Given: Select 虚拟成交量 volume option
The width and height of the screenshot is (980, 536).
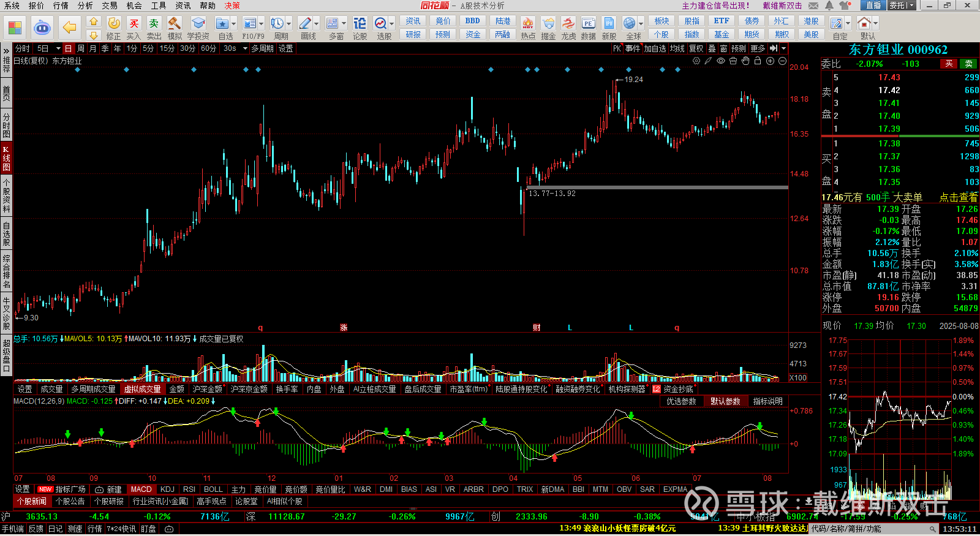Looking at the screenshot, I should pyautogui.click(x=143, y=389).
